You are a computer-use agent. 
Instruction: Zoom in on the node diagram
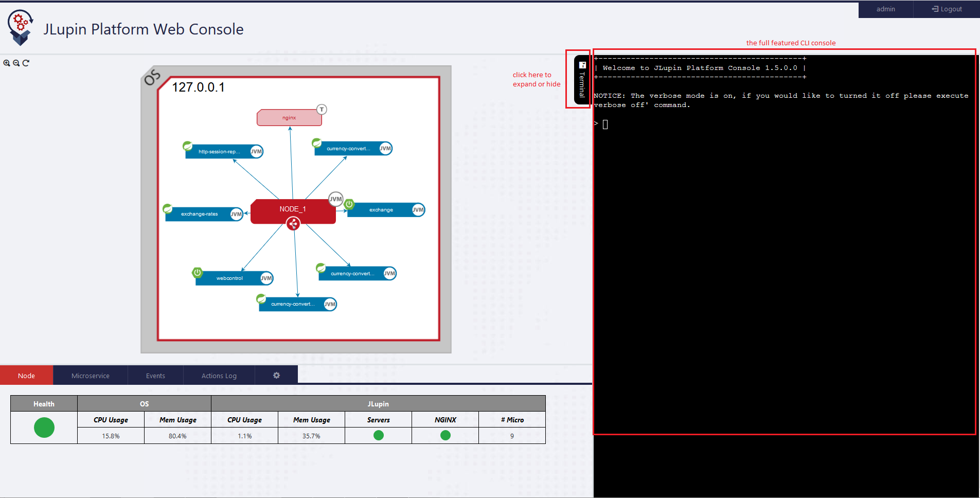tap(7, 63)
